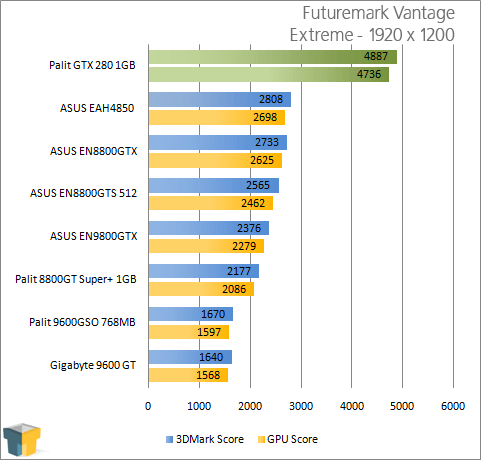The height and width of the screenshot is (460, 481).
Task: Click the chart title Futuremark Vantage
Action: pyautogui.click(x=378, y=13)
